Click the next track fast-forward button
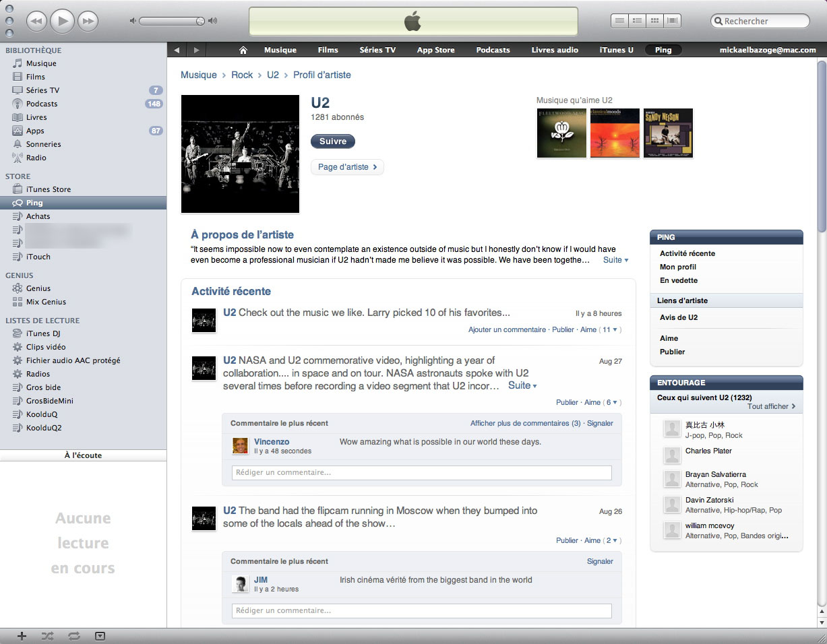The width and height of the screenshot is (827, 644). (x=88, y=22)
